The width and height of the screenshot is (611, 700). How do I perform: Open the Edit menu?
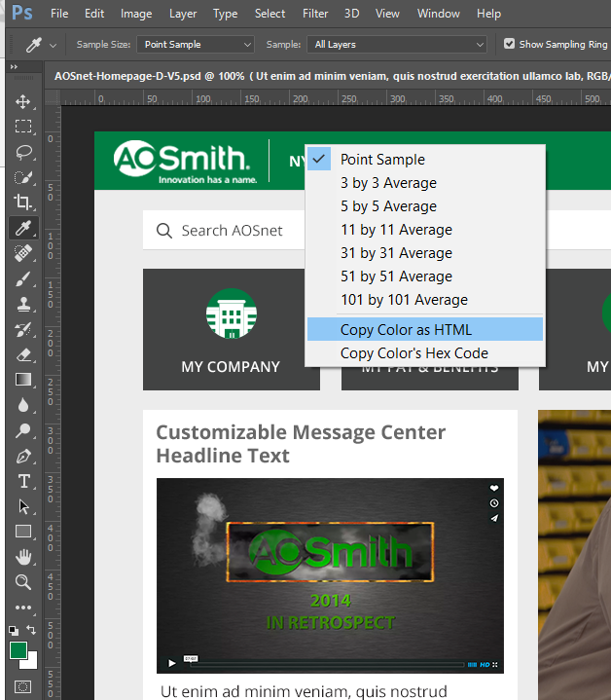(x=94, y=14)
